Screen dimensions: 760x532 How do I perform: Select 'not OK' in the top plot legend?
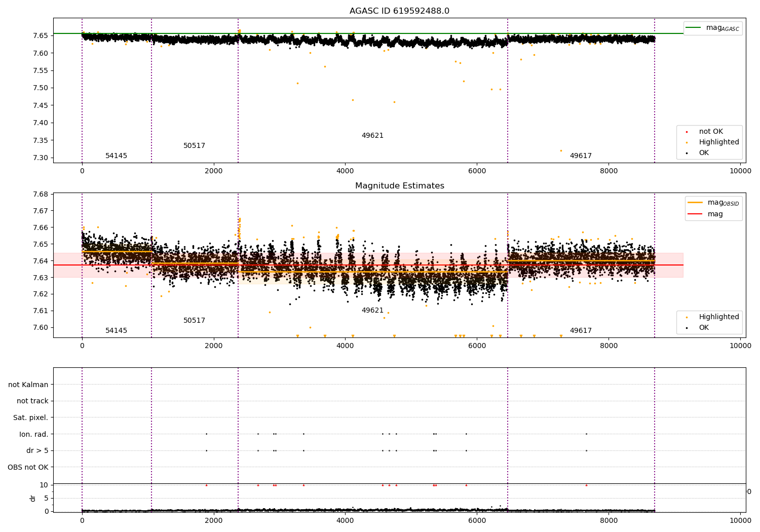[711, 131]
